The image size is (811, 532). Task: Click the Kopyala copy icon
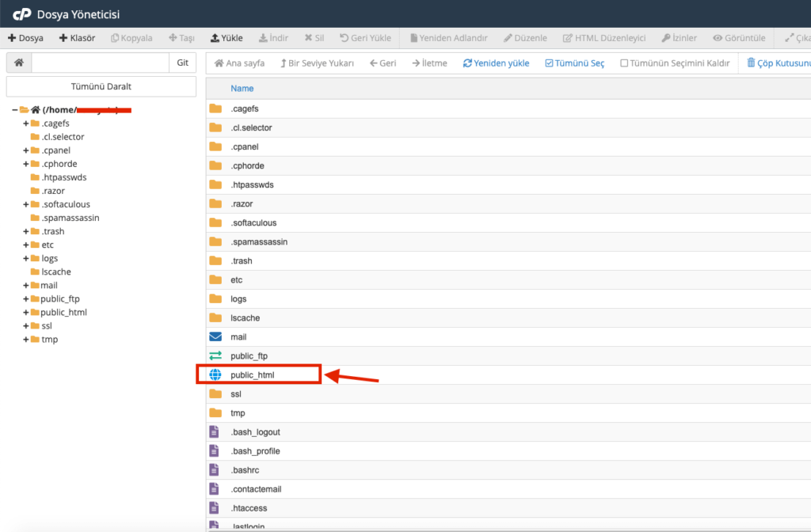point(131,37)
